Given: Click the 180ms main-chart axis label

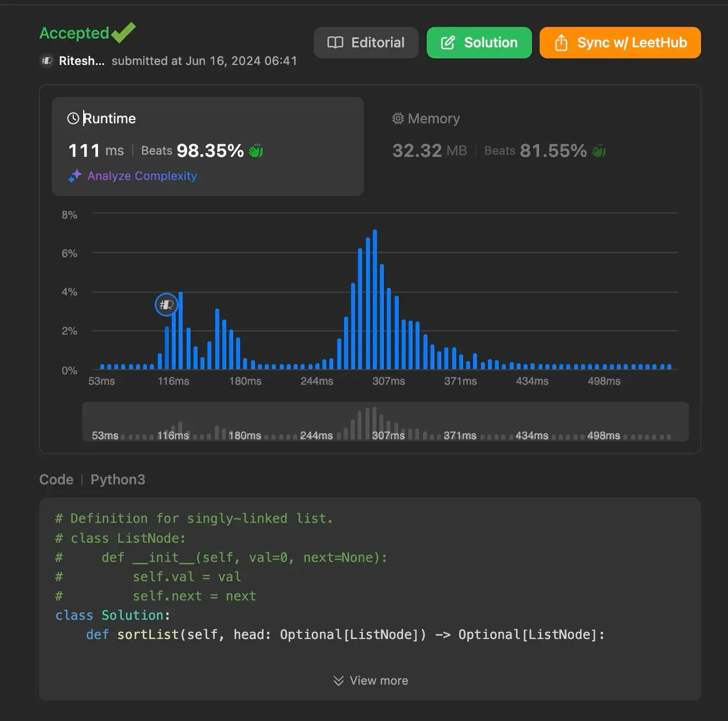Looking at the screenshot, I should click(245, 381).
